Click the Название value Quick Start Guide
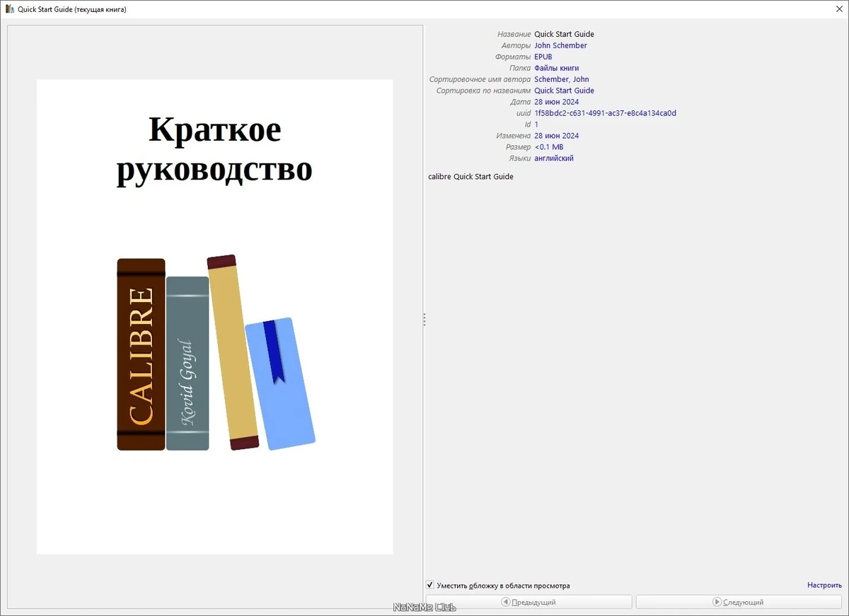This screenshot has width=849, height=616. [564, 34]
